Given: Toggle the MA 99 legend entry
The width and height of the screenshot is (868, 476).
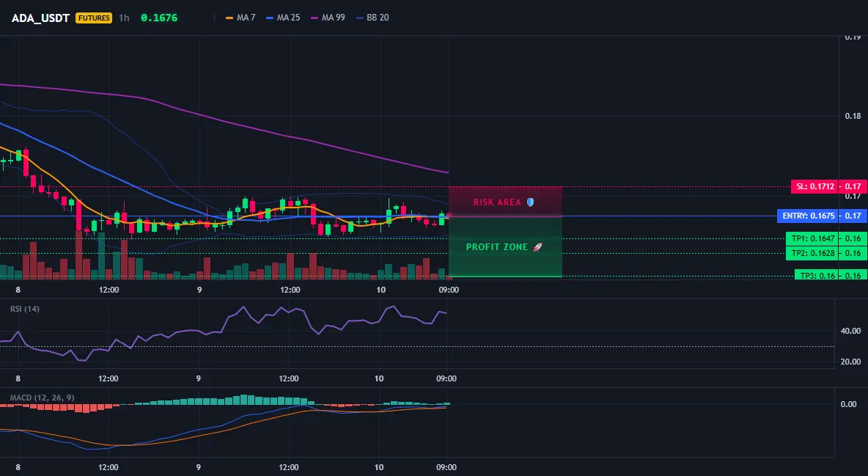Looking at the screenshot, I should click(328, 18).
